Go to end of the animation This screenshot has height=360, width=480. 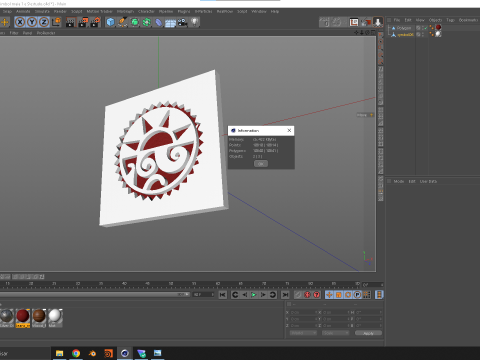pyautogui.click(x=285, y=295)
